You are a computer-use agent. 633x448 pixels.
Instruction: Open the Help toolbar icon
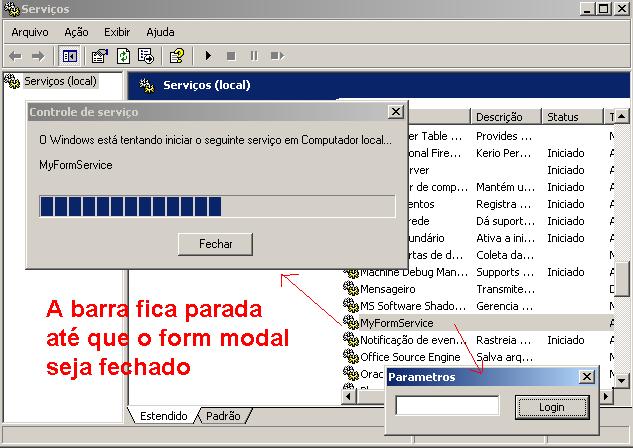point(176,56)
